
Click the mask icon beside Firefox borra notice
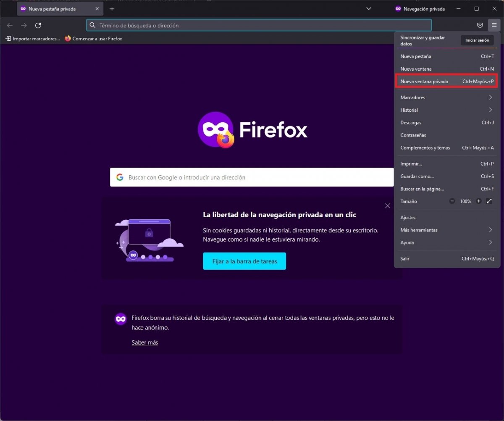tap(121, 319)
